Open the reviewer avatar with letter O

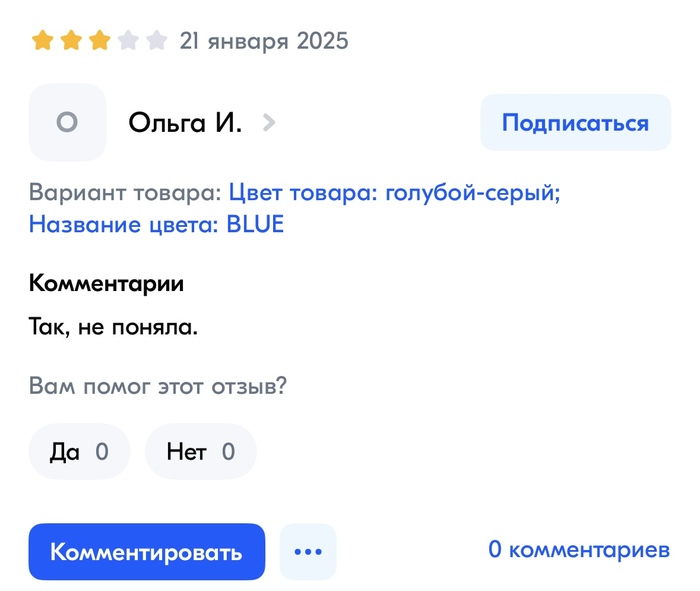coord(67,123)
